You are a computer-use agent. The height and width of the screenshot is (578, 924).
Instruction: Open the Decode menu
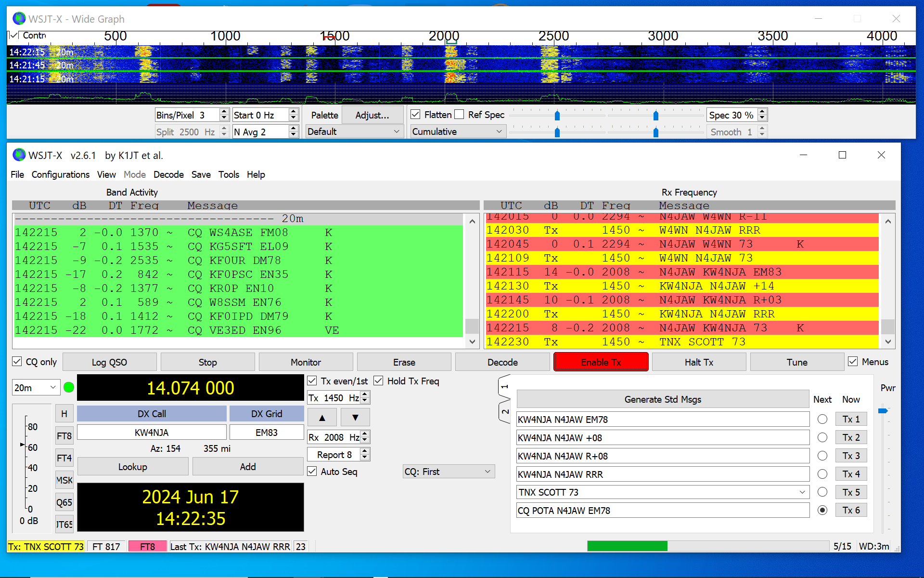tap(168, 174)
